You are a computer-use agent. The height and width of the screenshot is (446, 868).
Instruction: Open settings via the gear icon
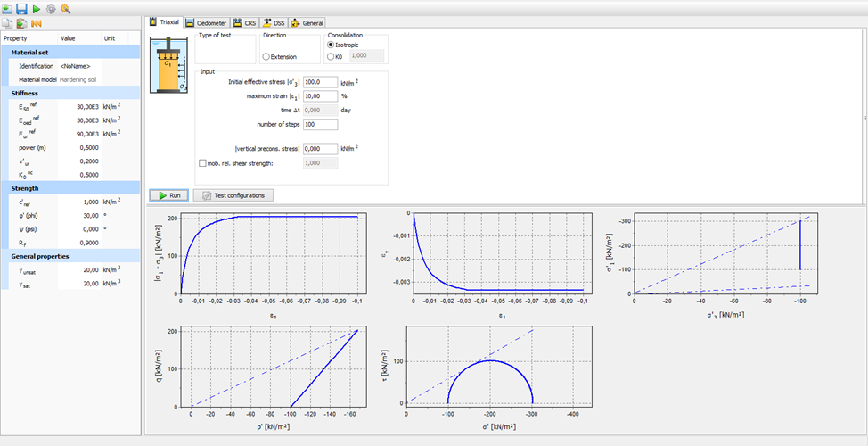(x=51, y=8)
